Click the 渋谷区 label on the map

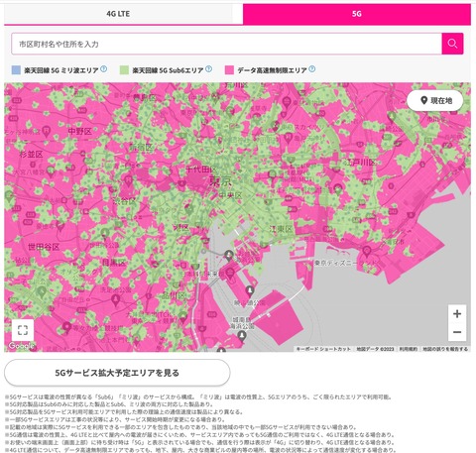[124, 201]
